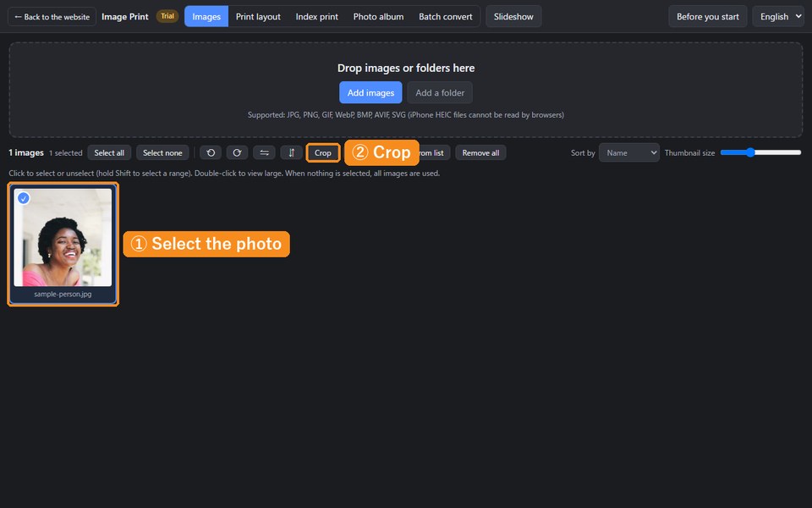
Task: Click the Trial badge
Action: (167, 16)
